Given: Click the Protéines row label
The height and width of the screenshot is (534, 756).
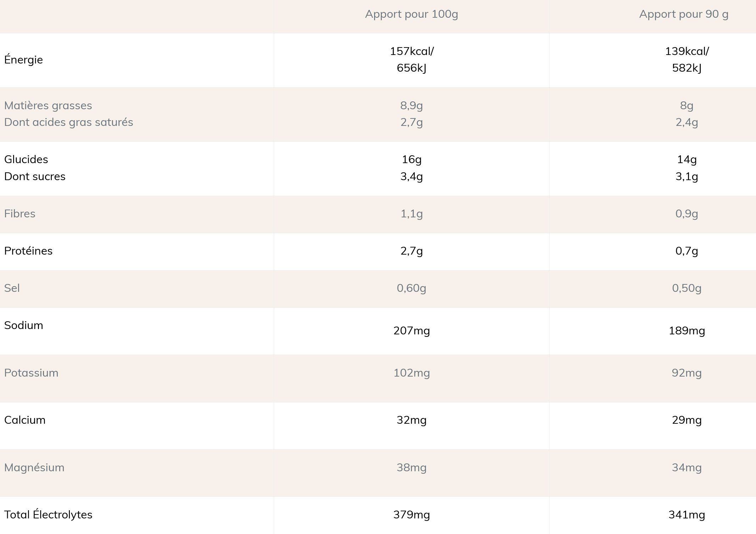Looking at the screenshot, I should [x=28, y=251].
